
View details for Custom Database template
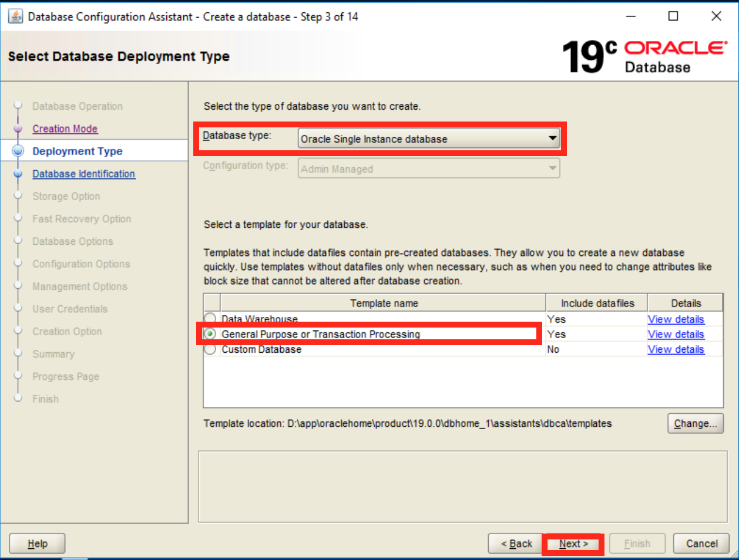pyautogui.click(x=676, y=349)
